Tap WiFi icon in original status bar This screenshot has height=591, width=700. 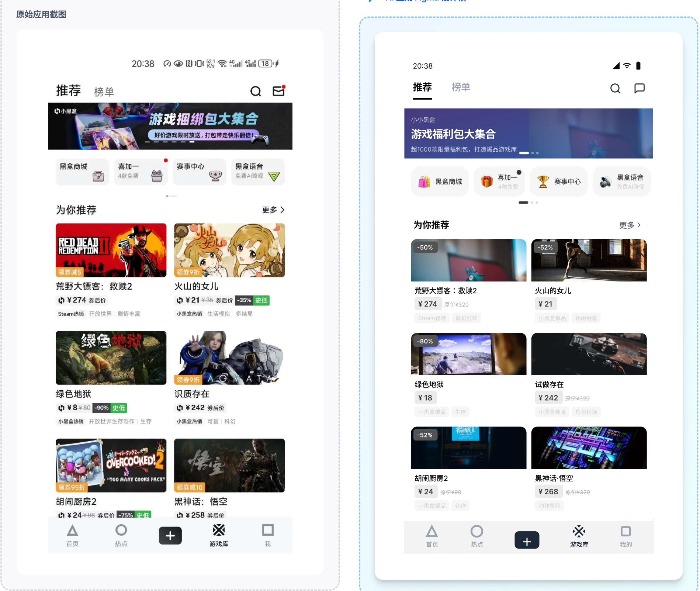tap(222, 63)
